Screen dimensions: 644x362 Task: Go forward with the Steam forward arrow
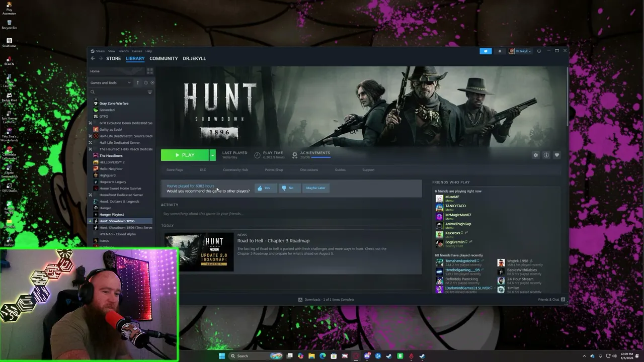click(x=100, y=58)
